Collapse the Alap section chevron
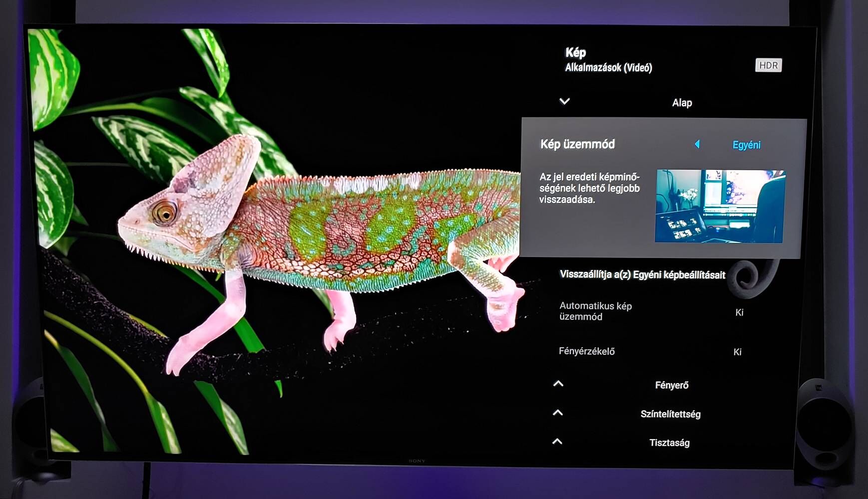The image size is (868, 499). coord(565,101)
